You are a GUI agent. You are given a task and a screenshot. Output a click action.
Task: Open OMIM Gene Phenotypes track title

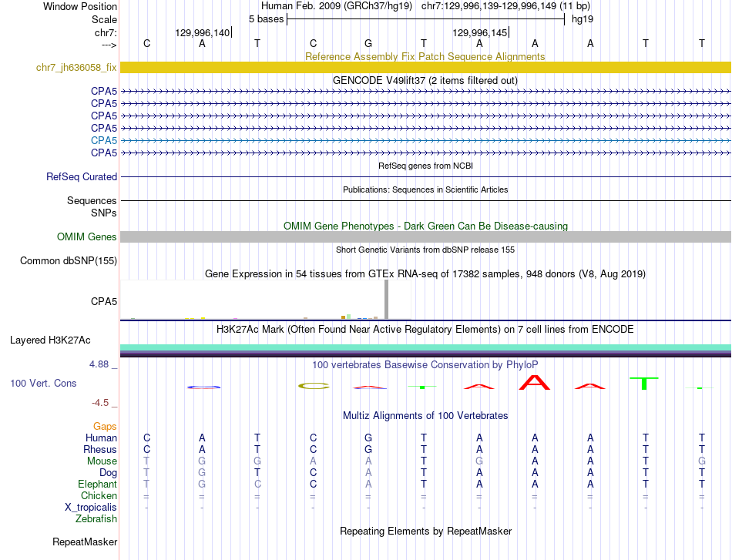coord(425,226)
